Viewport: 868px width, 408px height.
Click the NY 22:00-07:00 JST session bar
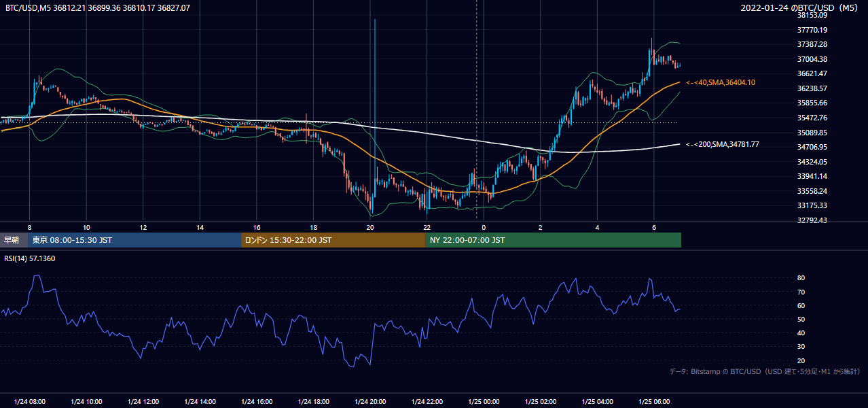click(554, 240)
